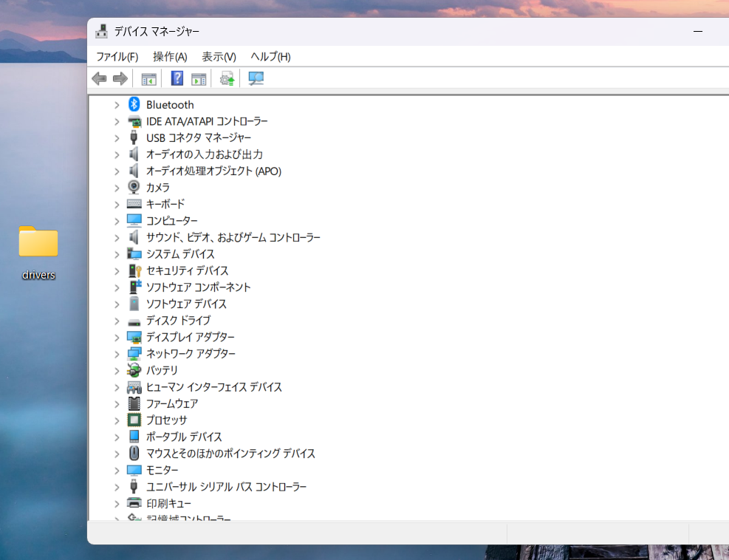The image size is (729, 560).
Task: Click the show/hide console tree icon
Action: tap(148, 79)
